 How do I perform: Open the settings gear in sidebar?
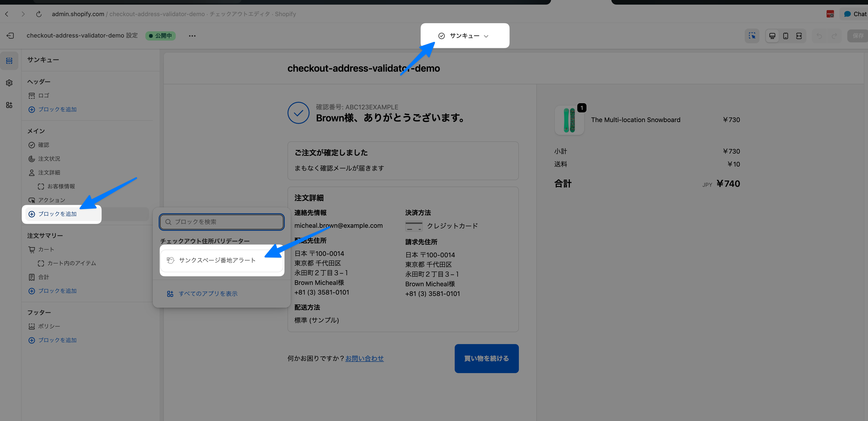click(9, 83)
